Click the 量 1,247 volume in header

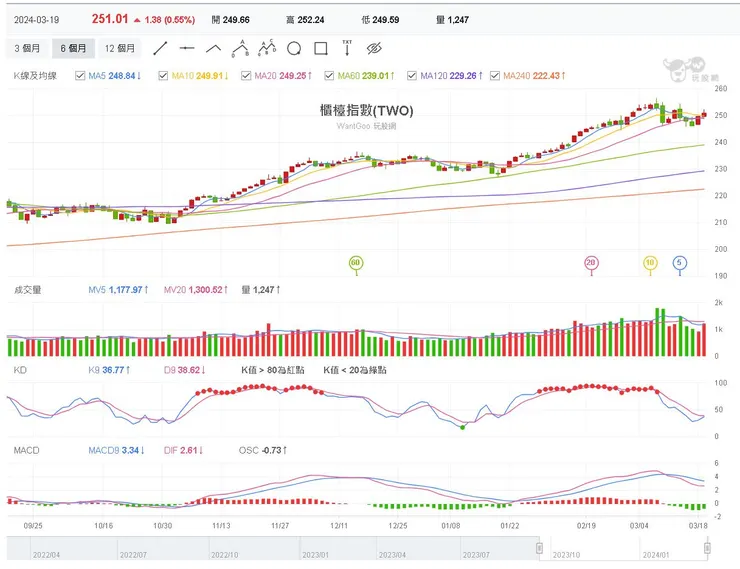pyautogui.click(x=453, y=20)
